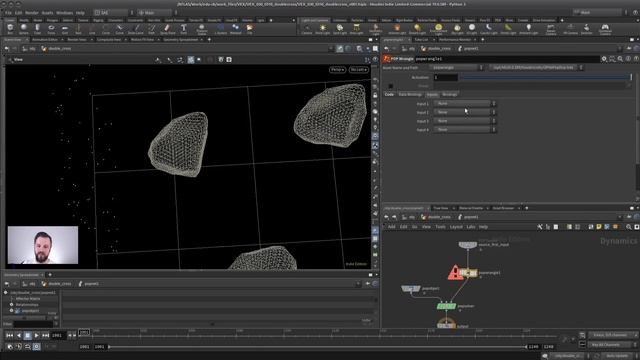The width and height of the screenshot is (640, 360).
Task: Open the No cam viewport dropdown
Action: pyautogui.click(x=358, y=69)
